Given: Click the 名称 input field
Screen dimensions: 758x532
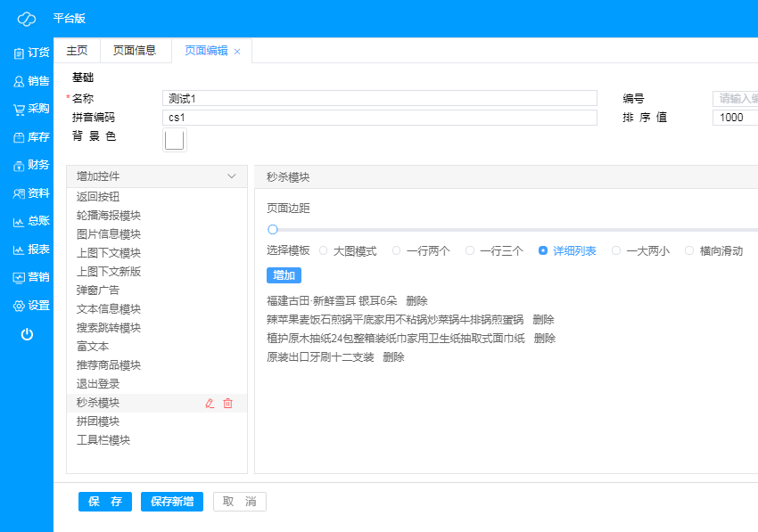Looking at the screenshot, I should (380, 99).
